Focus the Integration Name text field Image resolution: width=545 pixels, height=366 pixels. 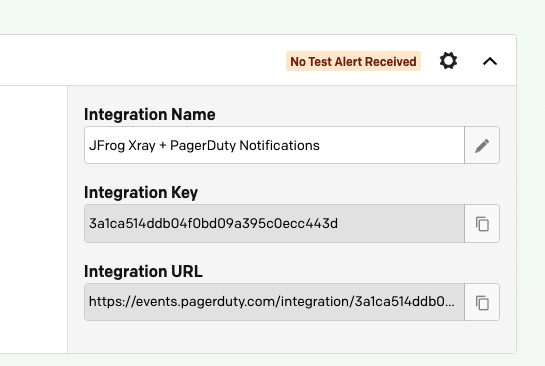coord(274,145)
